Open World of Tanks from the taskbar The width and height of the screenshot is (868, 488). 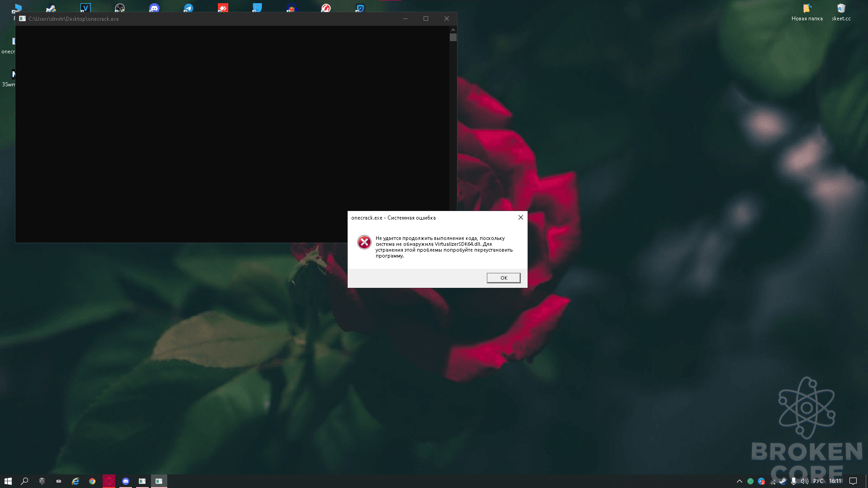[42, 481]
